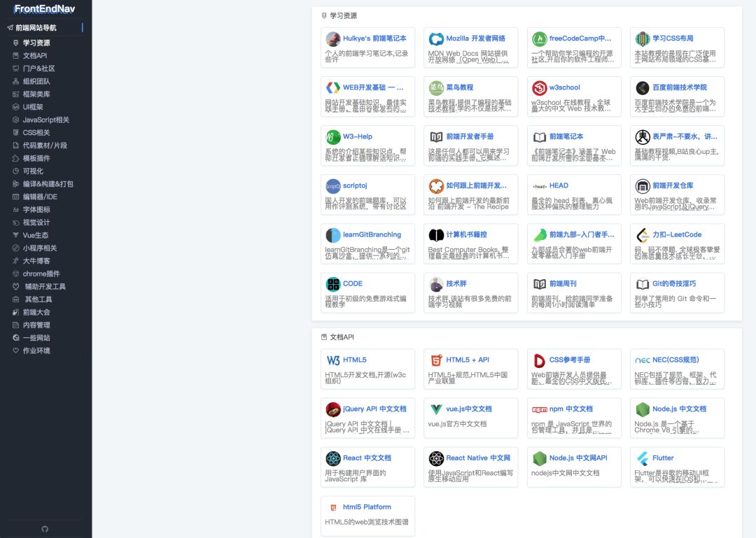The height and width of the screenshot is (538, 756).
Task: Select 文档API in the sidebar
Action: coord(35,55)
